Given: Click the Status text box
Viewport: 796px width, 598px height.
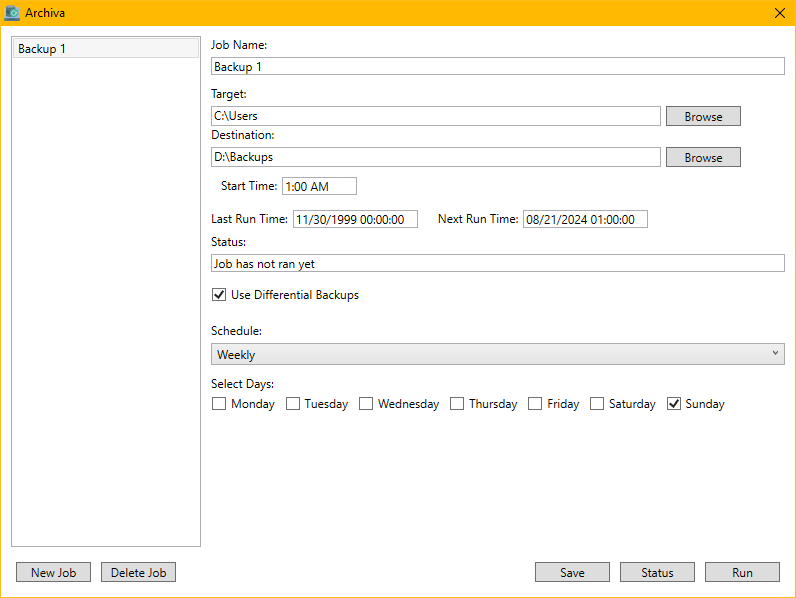Looking at the screenshot, I should [x=498, y=263].
